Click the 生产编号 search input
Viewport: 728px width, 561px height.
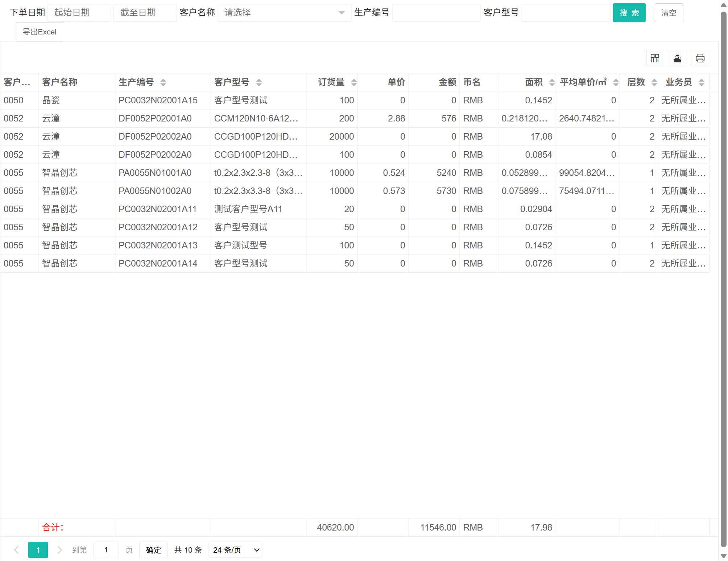click(x=436, y=13)
